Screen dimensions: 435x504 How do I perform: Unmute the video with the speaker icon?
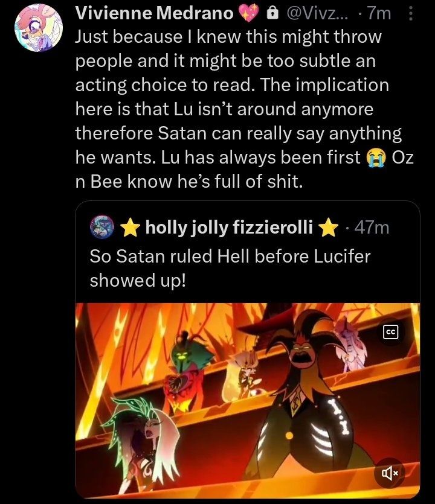click(x=390, y=473)
